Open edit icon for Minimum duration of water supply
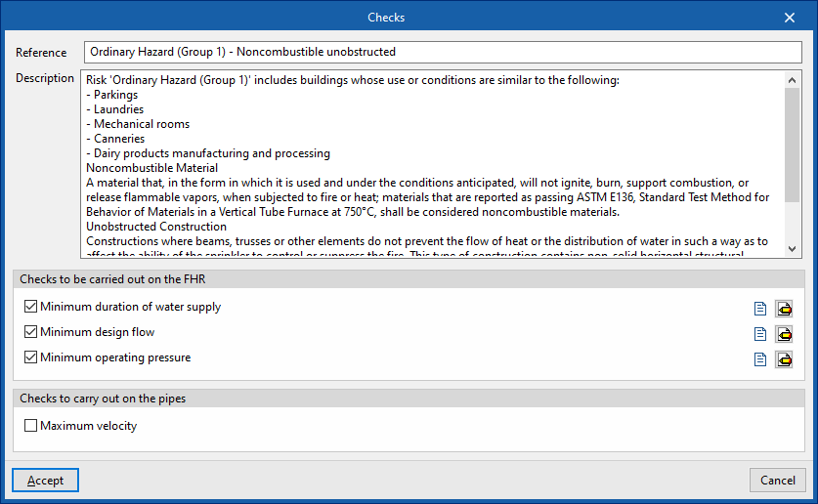818x504 pixels. [x=784, y=309]
